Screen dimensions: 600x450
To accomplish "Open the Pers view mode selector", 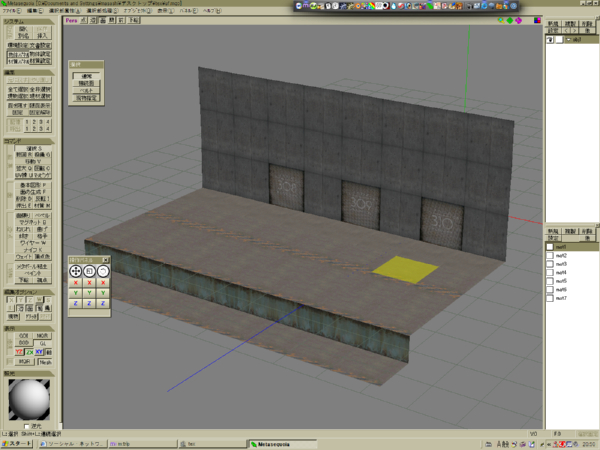I will (72, 19).
